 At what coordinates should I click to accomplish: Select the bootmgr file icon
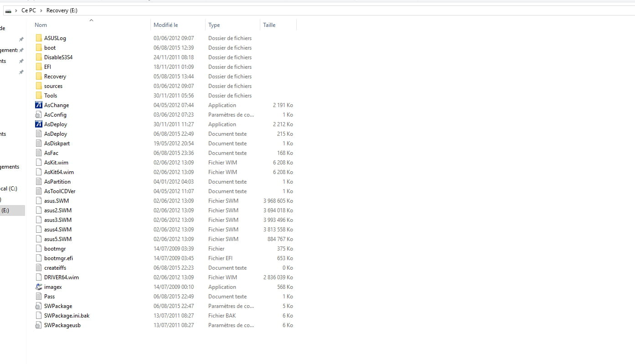(x=39, y=249)
